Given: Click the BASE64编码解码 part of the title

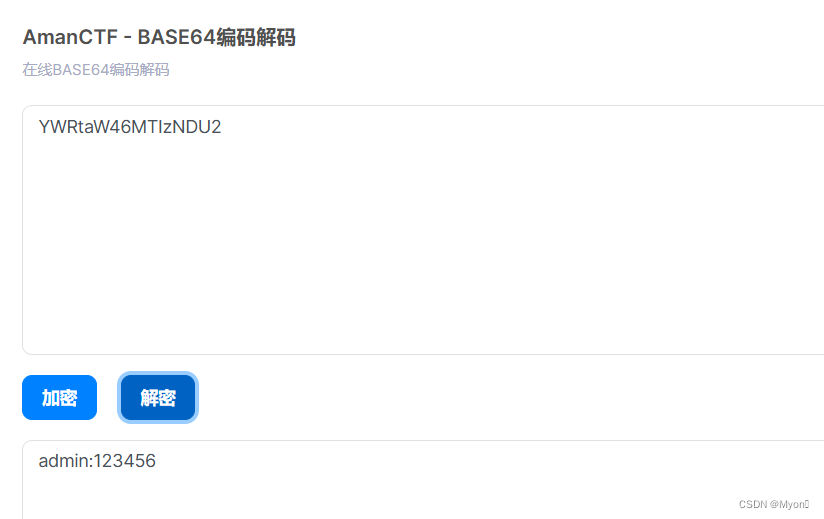Looking at the screenshot, I should pyautogui.click(x=217, y=37).
